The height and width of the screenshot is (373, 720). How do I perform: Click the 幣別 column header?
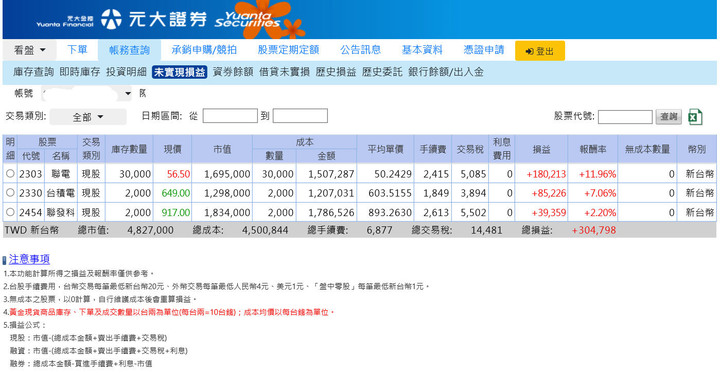pyautogui.click(x=697, y=149)
